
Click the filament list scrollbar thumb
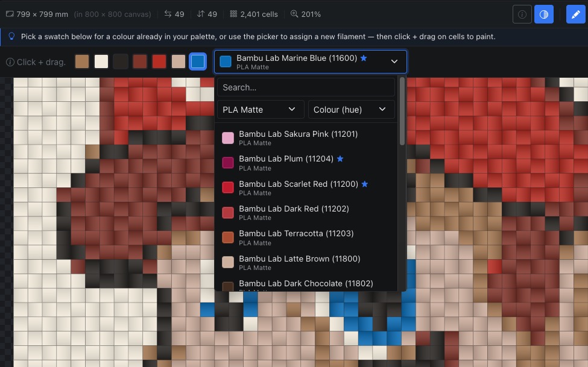[x=402, y=111]
